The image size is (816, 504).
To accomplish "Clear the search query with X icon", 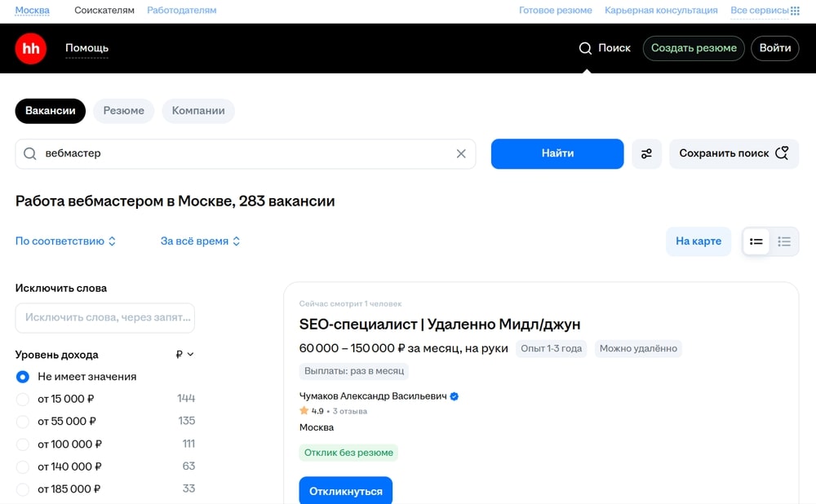I will tap(461, 153).
